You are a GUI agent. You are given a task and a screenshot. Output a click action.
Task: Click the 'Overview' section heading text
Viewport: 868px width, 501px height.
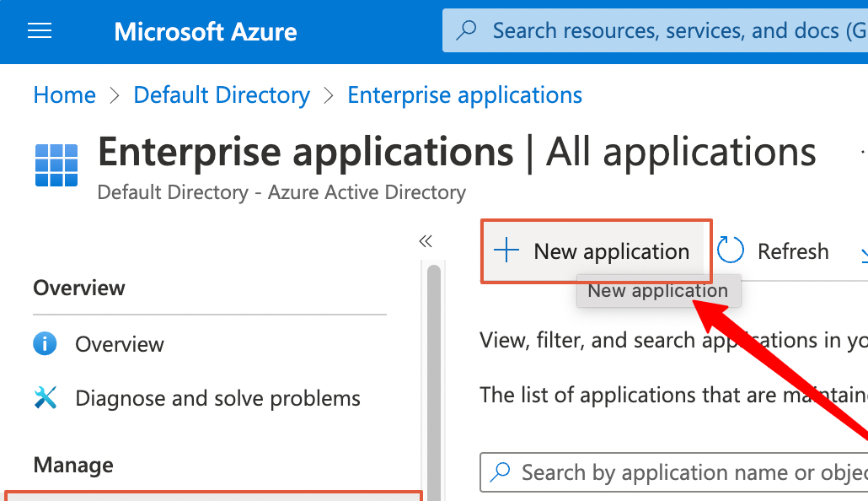click(x=79, y=288)
